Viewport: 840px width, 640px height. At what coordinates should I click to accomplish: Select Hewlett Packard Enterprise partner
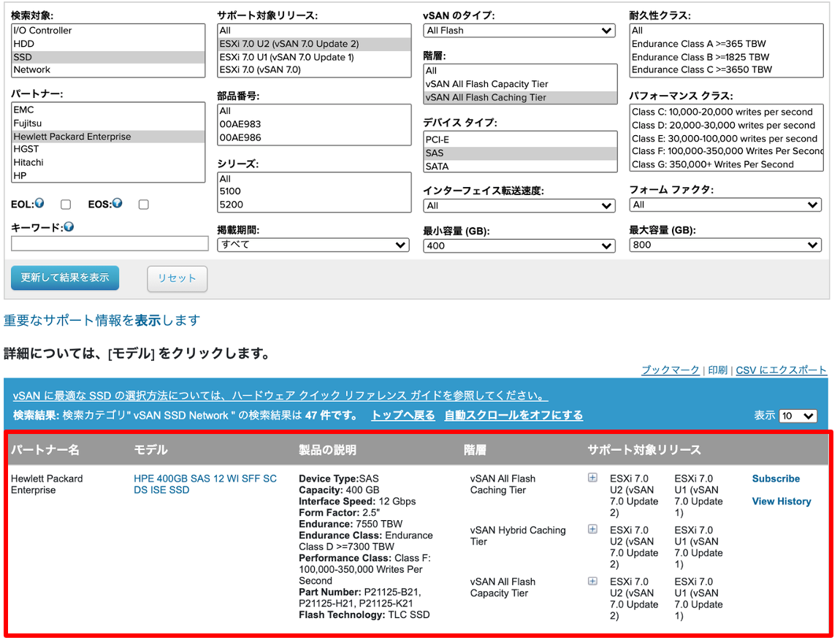click(107, 137)
